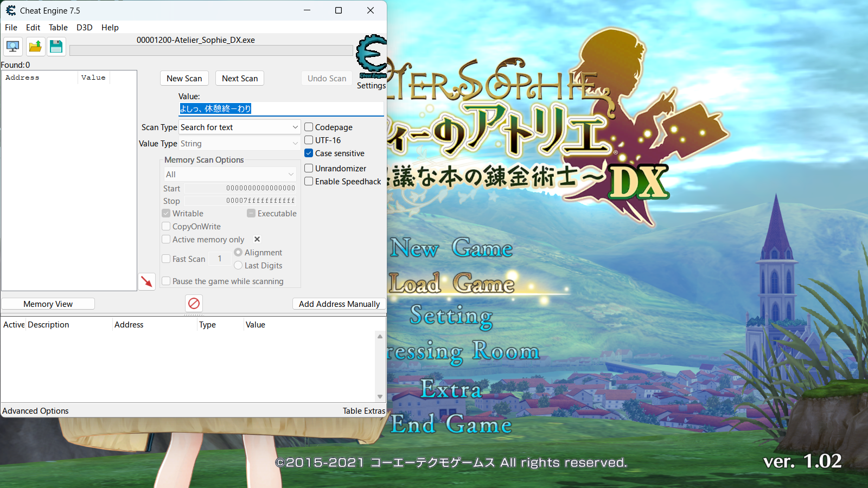This screenshot has height=488, width=868.
Task: Enable Speedhack checkbox
Action: point(309,181)
